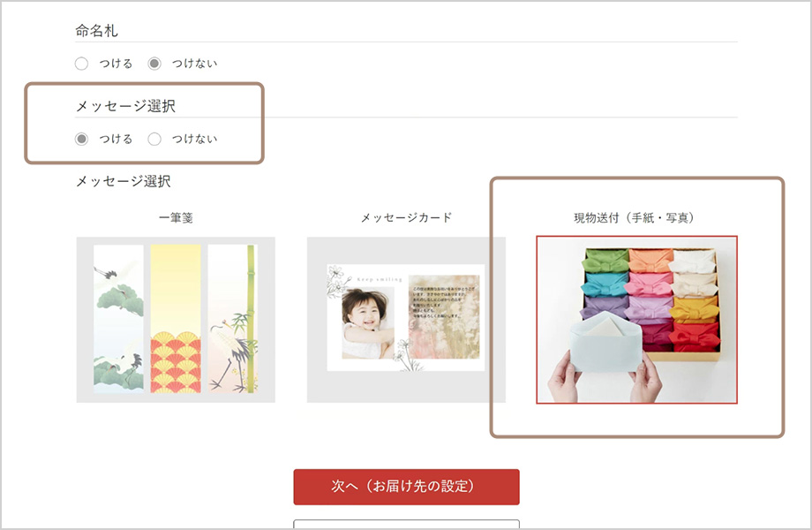
Task: Proceed with 次へ（お届け先の設定）button
Action: [406, 487]
